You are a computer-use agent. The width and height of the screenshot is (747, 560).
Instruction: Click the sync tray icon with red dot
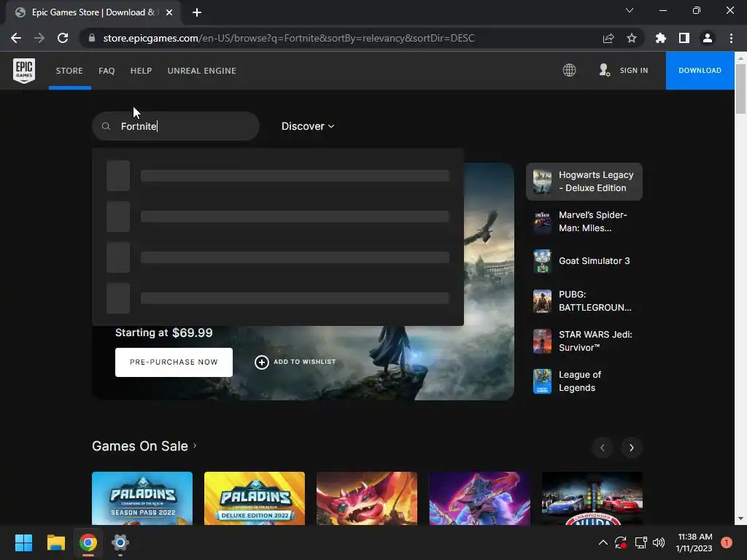[x=621, y=542]
